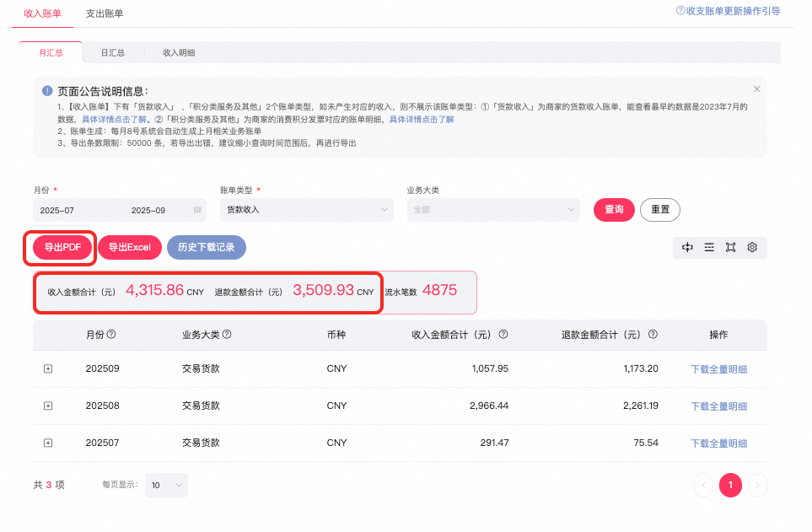The image size is (812, 532).
Task: Click 下载全量明细 for 202509
Action: point(718,369)
